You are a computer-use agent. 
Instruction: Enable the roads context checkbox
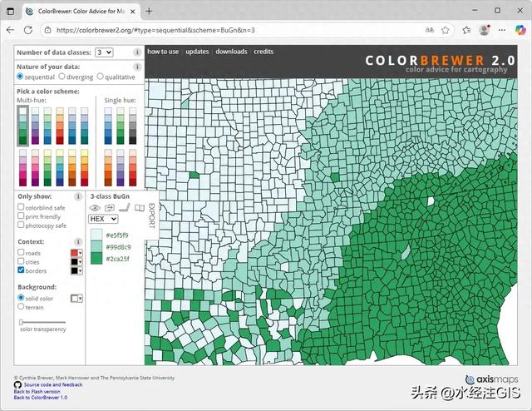(x=21, y=252)
